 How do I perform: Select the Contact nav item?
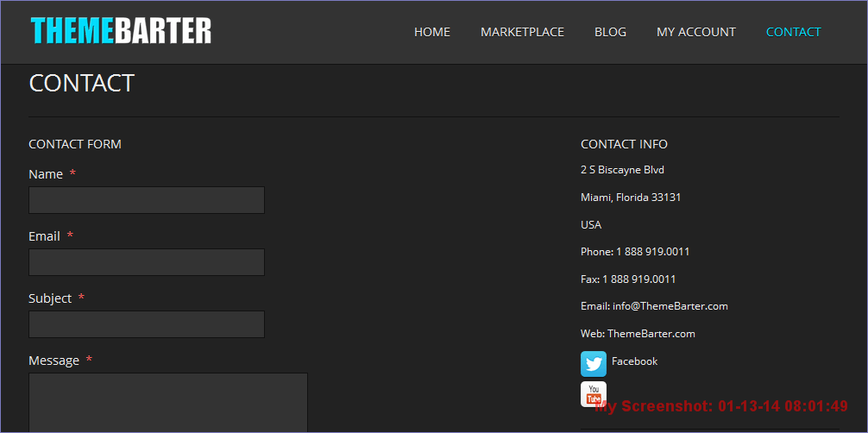[793, 32]
